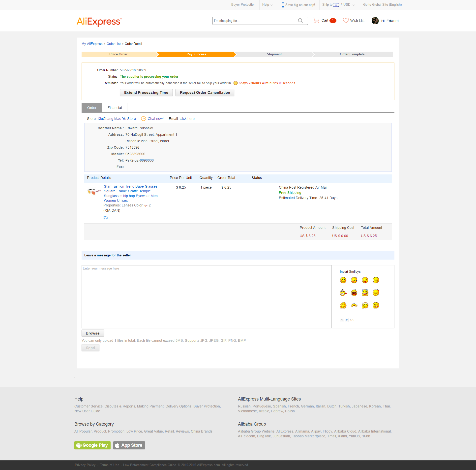Insert the victory-sign smiley
476x470 pixels.
point(376,305)
